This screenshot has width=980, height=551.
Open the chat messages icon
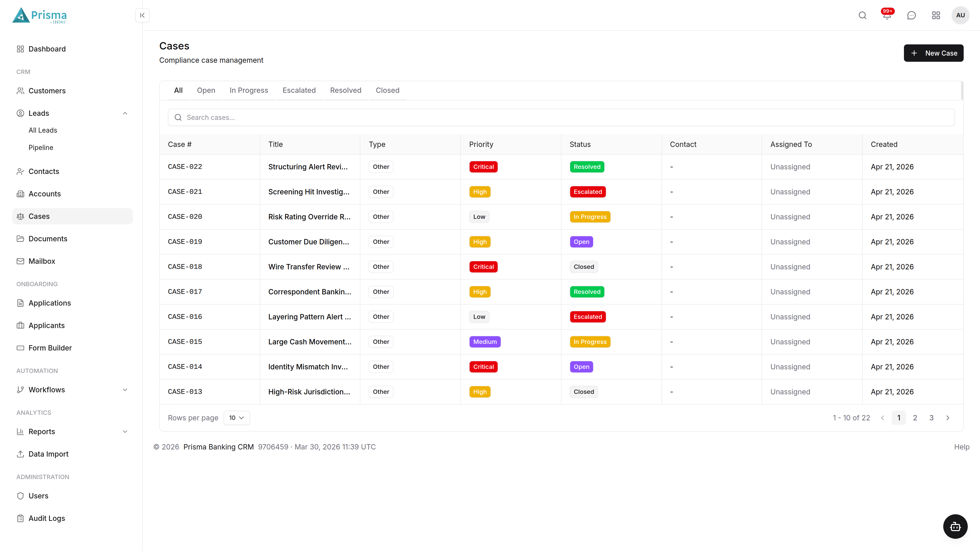coord(912,15)
